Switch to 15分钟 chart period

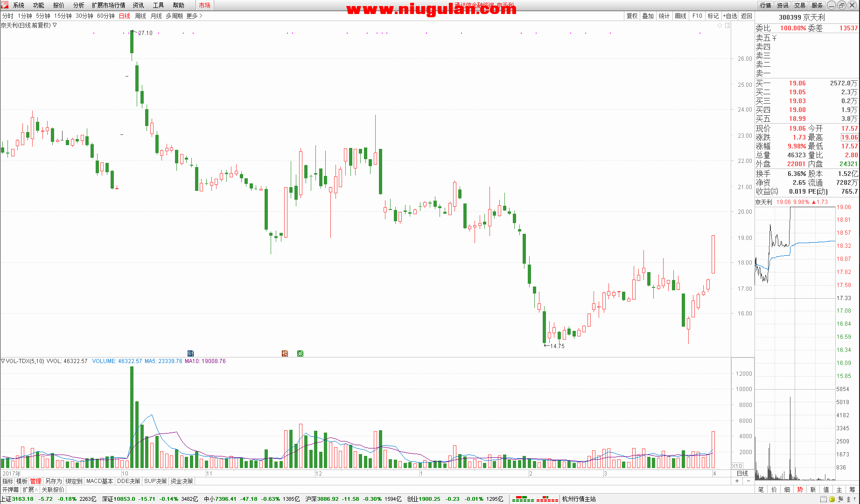[63, 16]
